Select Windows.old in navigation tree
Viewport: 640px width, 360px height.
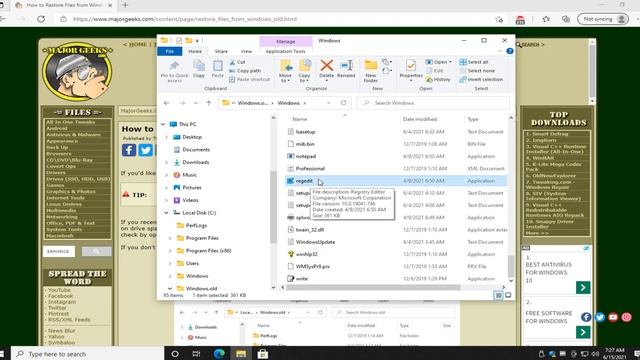click(201, 289)
